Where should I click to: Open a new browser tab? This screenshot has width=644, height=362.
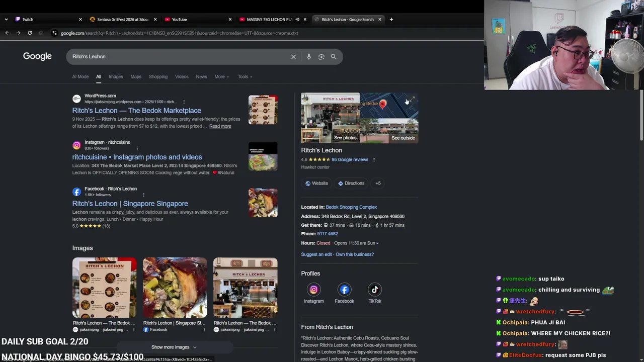click(391, 20)
